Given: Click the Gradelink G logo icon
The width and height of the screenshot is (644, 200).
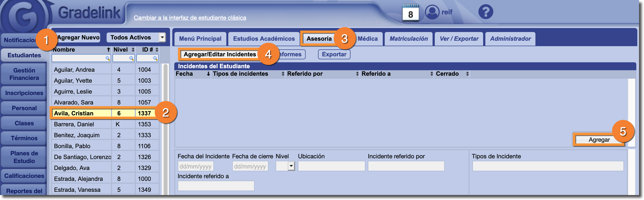Looking at the screenshot, I should pyautogui.click(x=24, y=16).
